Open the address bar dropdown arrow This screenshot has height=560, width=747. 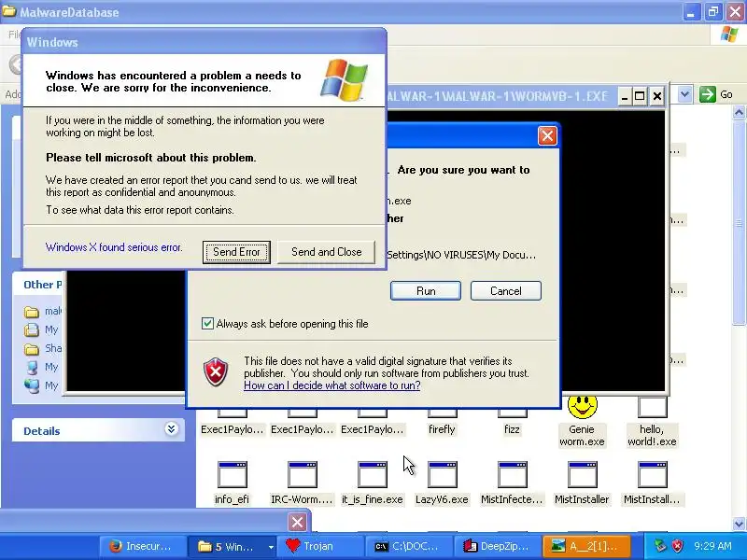pos(684,94)
